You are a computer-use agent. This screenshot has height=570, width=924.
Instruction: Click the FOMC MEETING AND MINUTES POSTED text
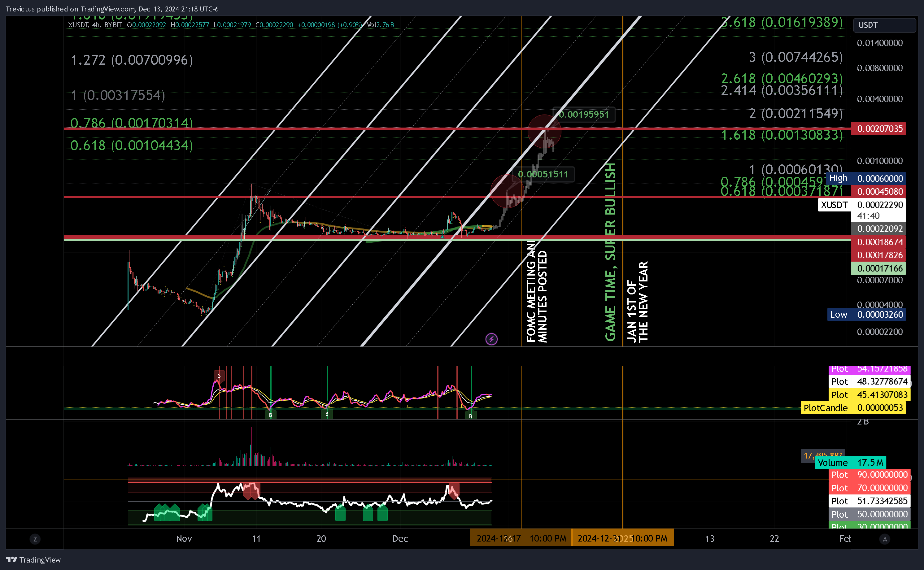tap(536, 292)
